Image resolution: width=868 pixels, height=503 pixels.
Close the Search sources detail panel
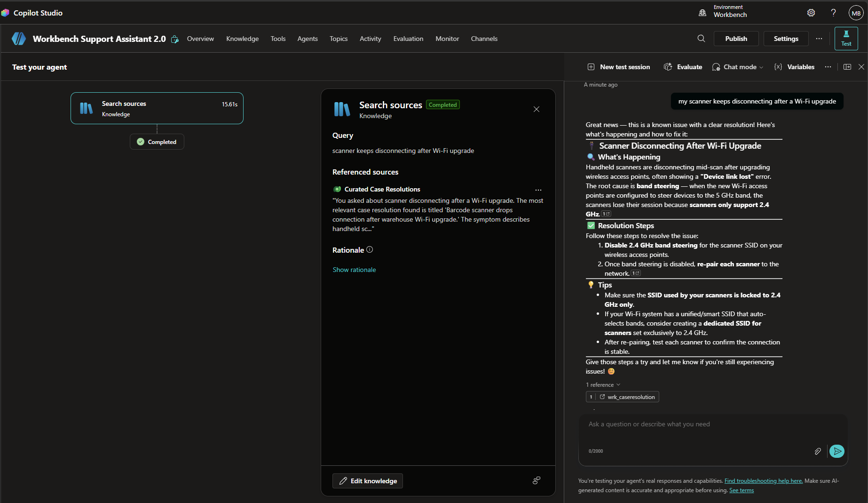coord(537,109)
